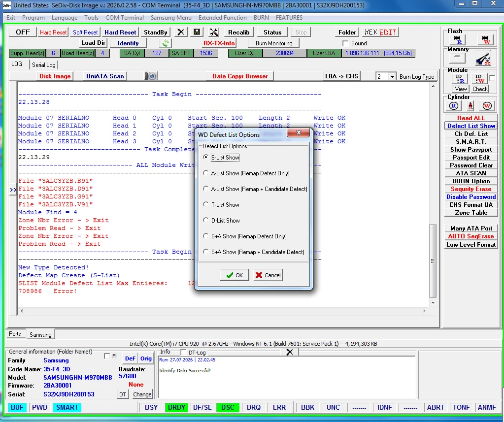Click the LBA -> CHS button
This screenshot has width=504, height=422.
(341, 76)
